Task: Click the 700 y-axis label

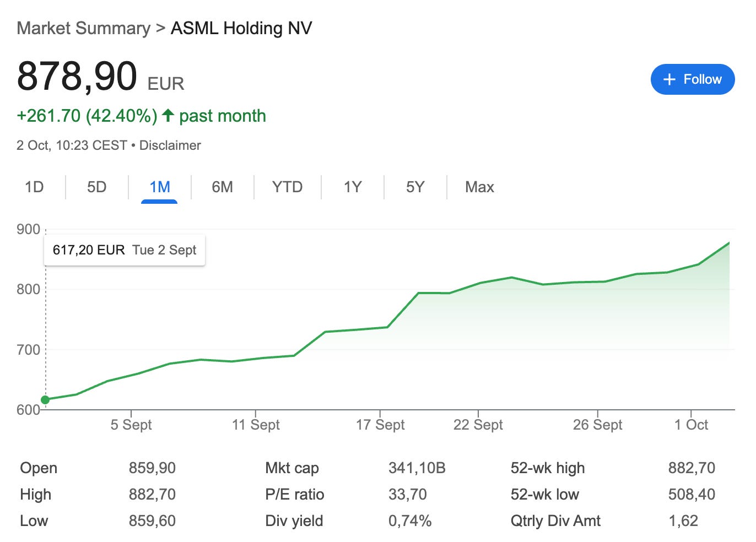Action: tap(28, 350)
